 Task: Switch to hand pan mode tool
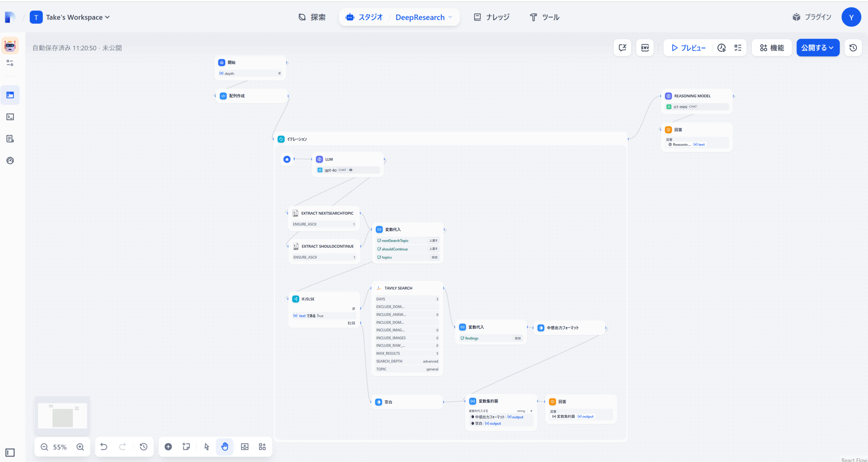(x=224, y=447)
